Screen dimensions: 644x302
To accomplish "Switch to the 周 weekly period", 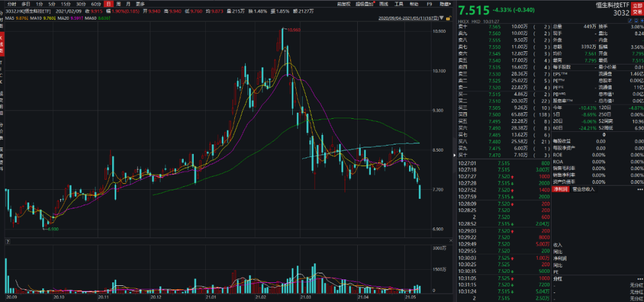I will [x=119, y=4].
